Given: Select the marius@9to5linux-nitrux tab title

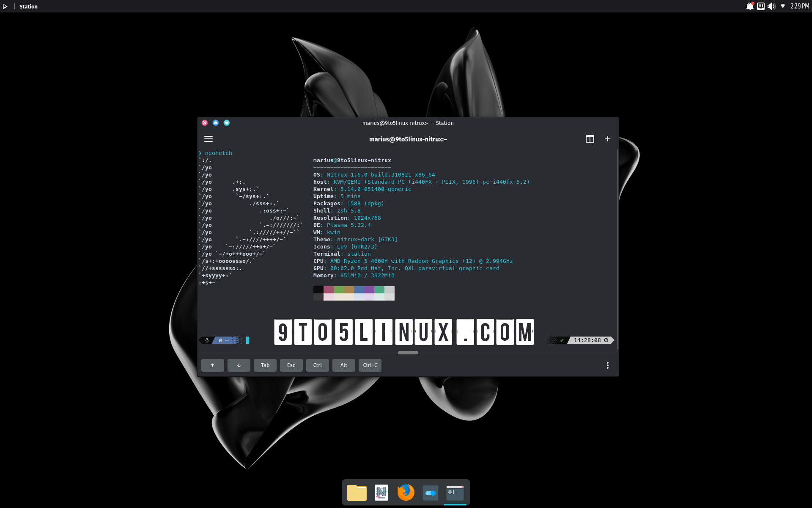Looking at the screenshot, I should tap(408, 139).
